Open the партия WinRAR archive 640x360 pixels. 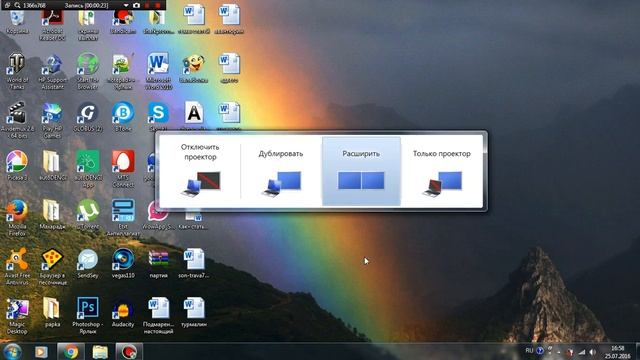point(158,264)
